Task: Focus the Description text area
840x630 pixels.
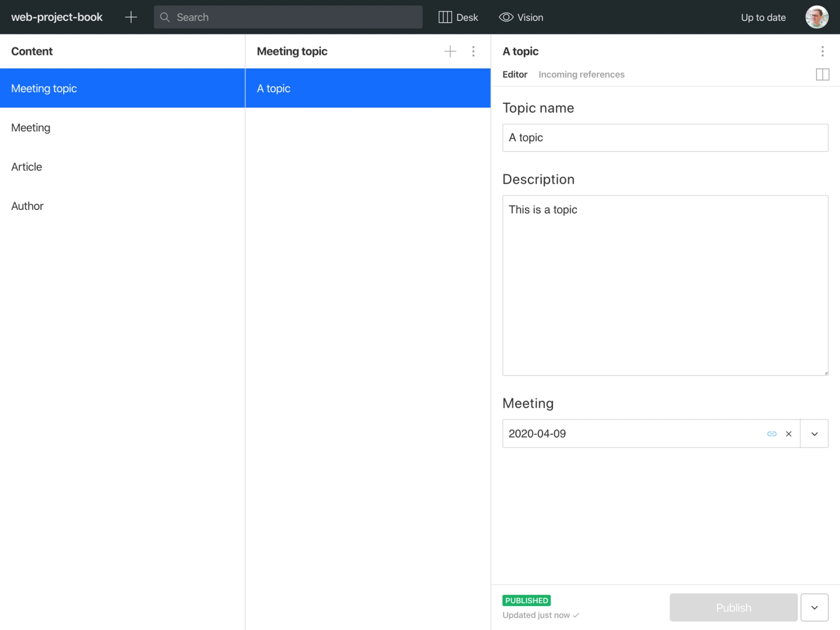Action: [665, 286]
